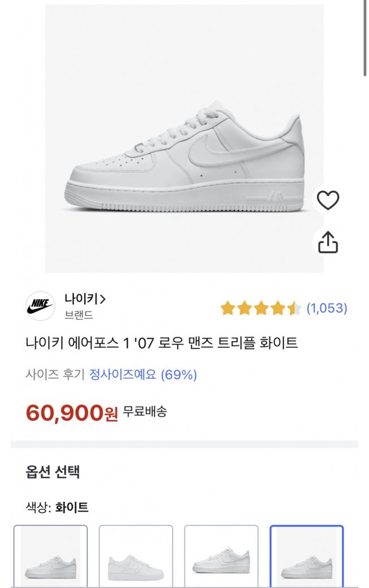Tap the round Nike swoosh logo
Screen dimensions: 369x588
point(40,306)
